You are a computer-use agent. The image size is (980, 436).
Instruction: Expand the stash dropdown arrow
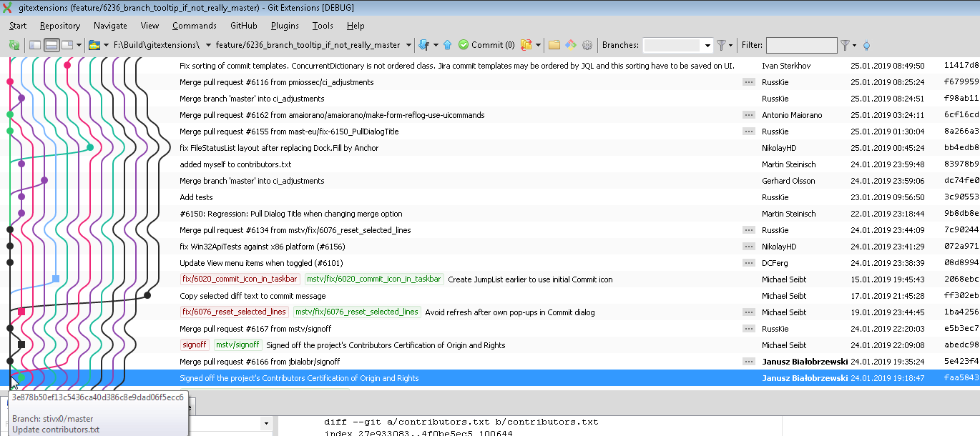pos(538,45)
